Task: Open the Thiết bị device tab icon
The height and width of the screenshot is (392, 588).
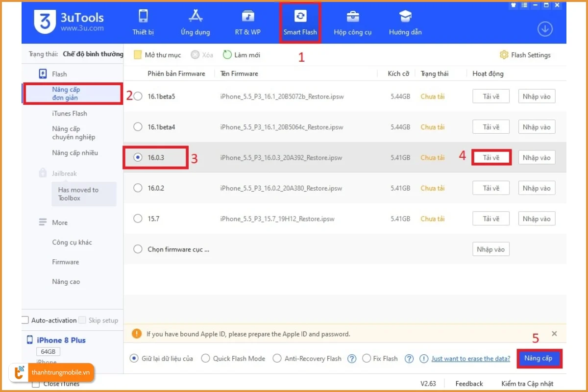Action: click(x=143, y=17)
